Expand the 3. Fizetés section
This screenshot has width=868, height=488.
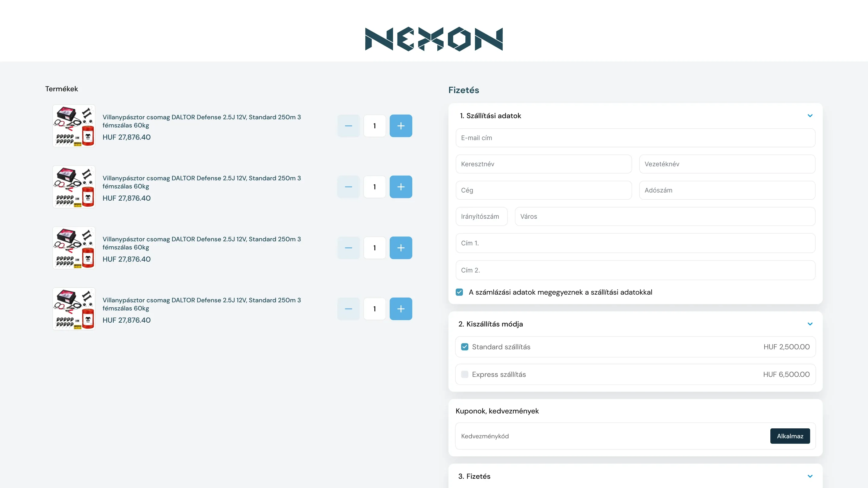pyautogui.click(x=810, y=476)
